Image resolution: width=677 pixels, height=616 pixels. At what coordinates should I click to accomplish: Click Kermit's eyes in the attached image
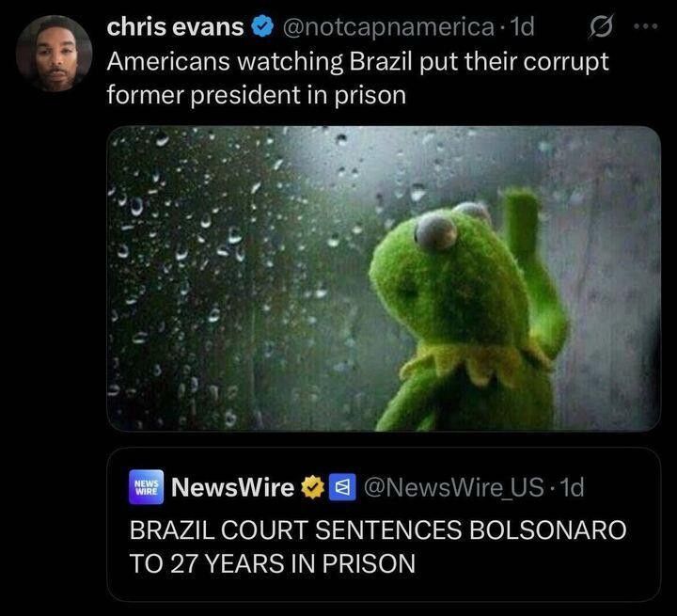[449, 227]
